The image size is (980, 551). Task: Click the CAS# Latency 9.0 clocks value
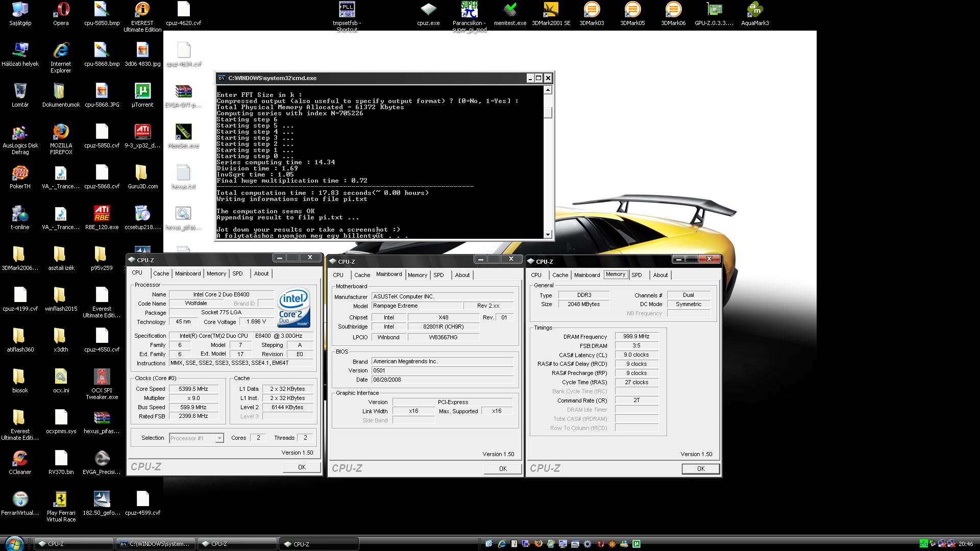[636, 355]
